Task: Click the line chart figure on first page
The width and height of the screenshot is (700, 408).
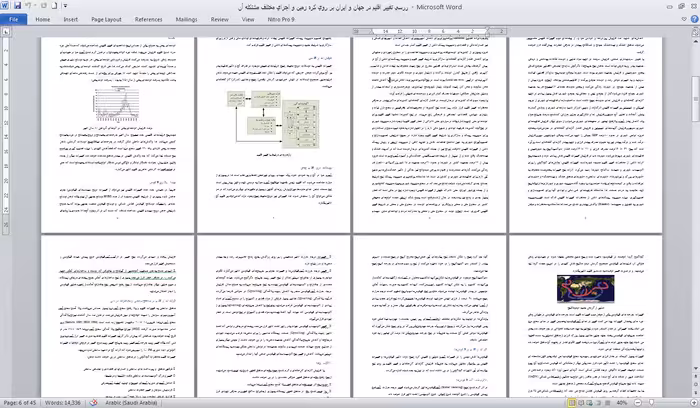Action: tap(117, 105)
